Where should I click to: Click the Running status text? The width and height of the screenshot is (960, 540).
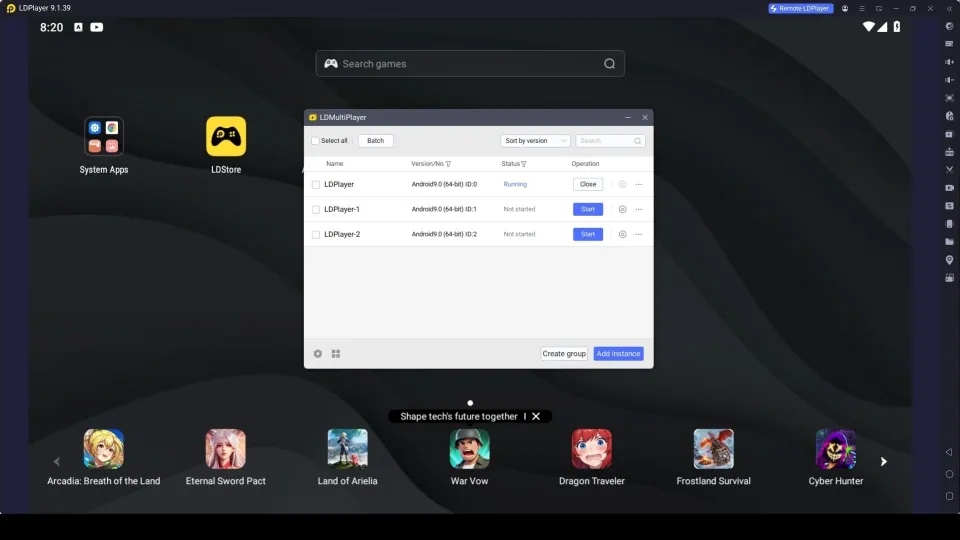pos(515,184)
